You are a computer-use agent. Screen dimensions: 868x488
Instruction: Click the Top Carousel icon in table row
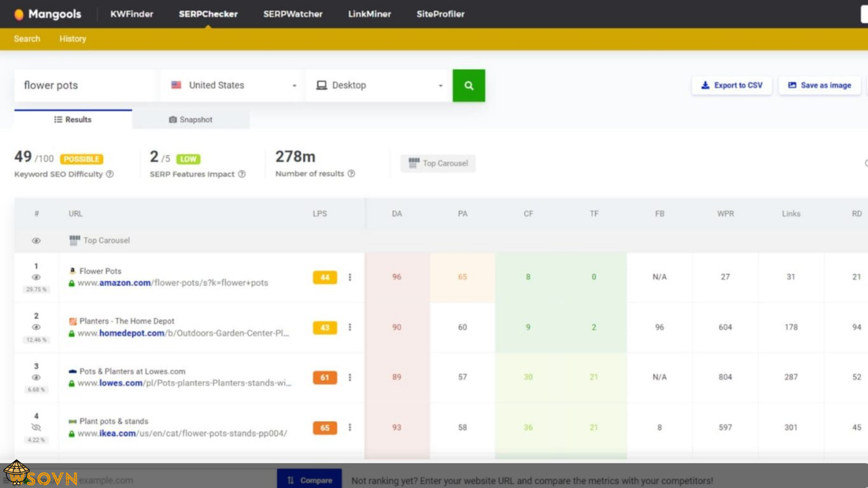pos(75,241)
